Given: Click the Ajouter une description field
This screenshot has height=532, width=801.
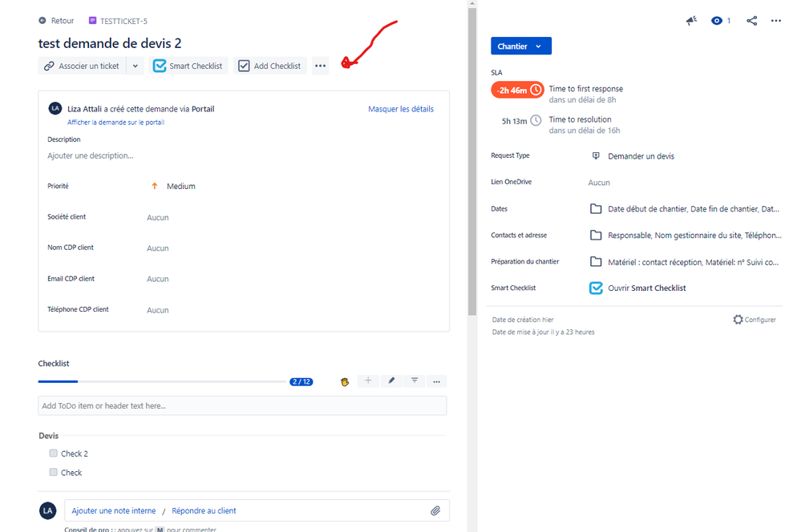Looking at the screenshot, I should pyautogui.click(x=91, y=155).
